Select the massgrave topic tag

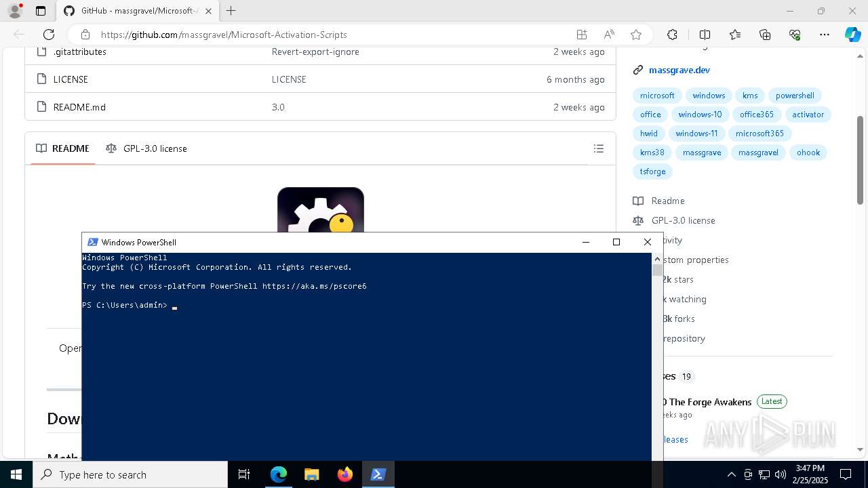702,152
